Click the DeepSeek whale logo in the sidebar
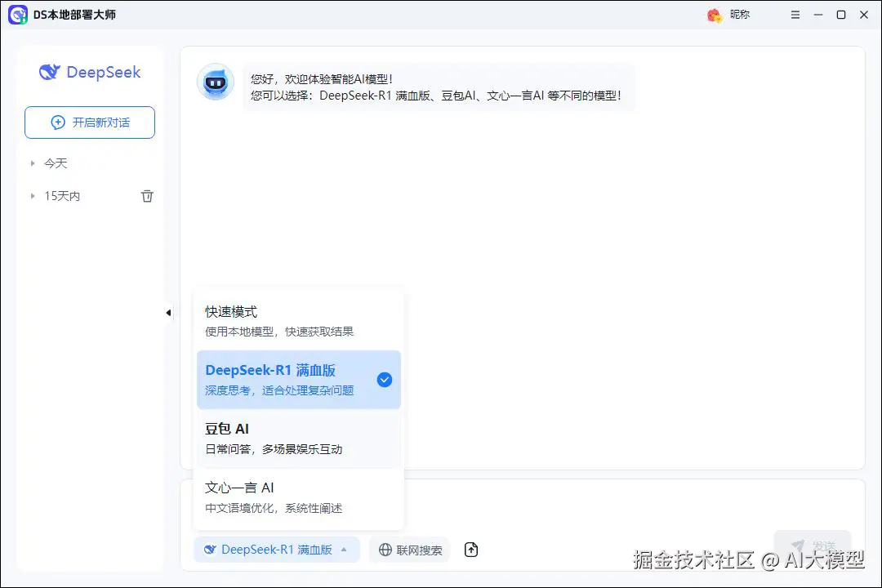Image resolution: width=882 pixels, height=588 pixels. pyautogui.click(x=49, y=72)
